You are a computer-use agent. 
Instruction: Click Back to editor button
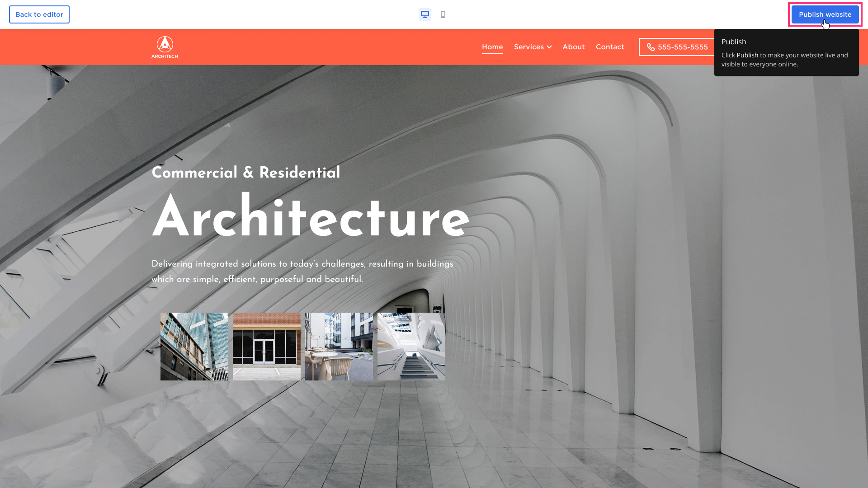tap(39, 14)
